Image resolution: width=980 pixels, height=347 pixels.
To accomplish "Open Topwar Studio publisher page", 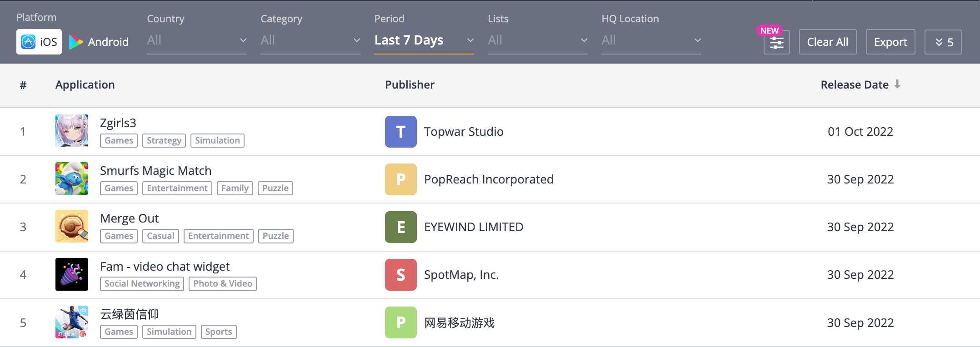I will [464, 132].
